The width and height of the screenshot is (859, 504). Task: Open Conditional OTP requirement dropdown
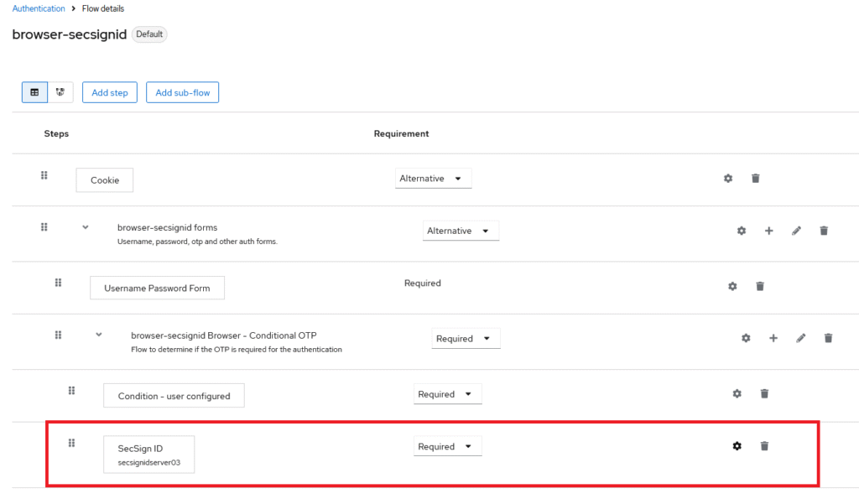[x=466, y=339]
